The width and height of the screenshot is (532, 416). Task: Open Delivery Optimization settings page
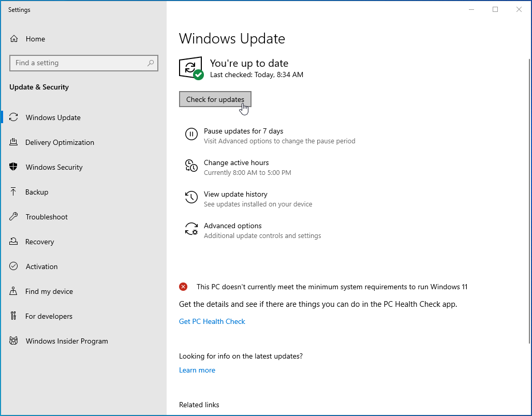(60, 142)
